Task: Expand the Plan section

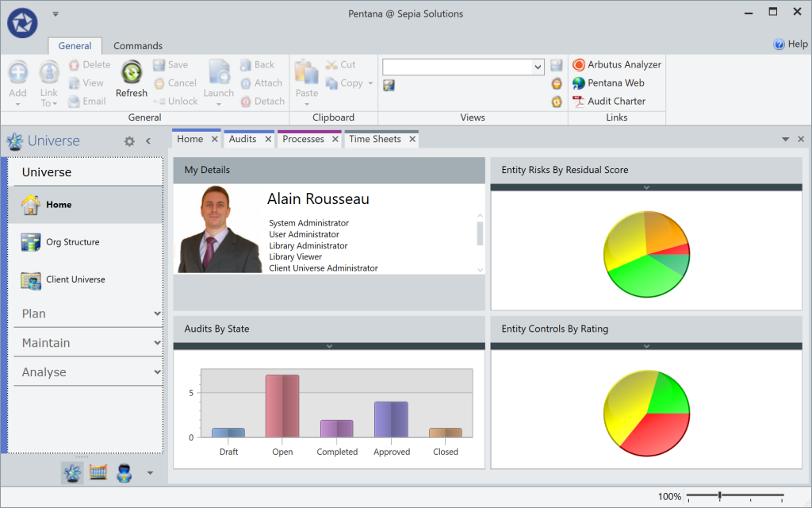Action: (x=157, y=314)
